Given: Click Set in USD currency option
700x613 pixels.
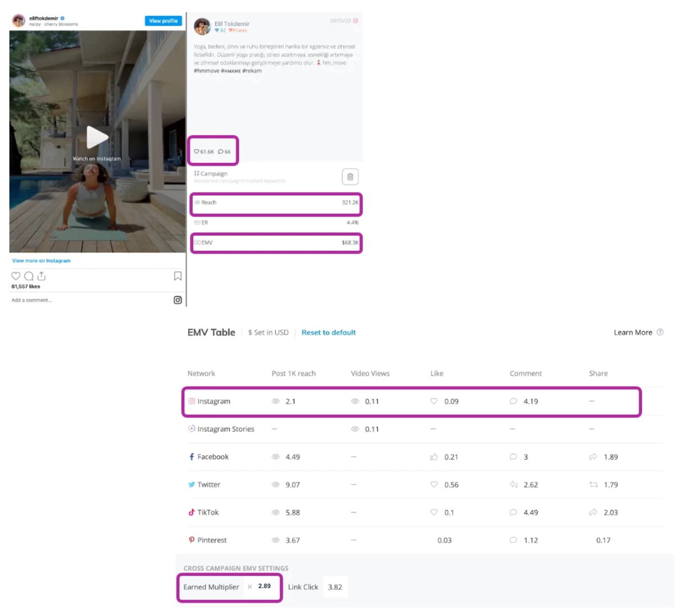Looking at the screenshot, I should point(268,332).
